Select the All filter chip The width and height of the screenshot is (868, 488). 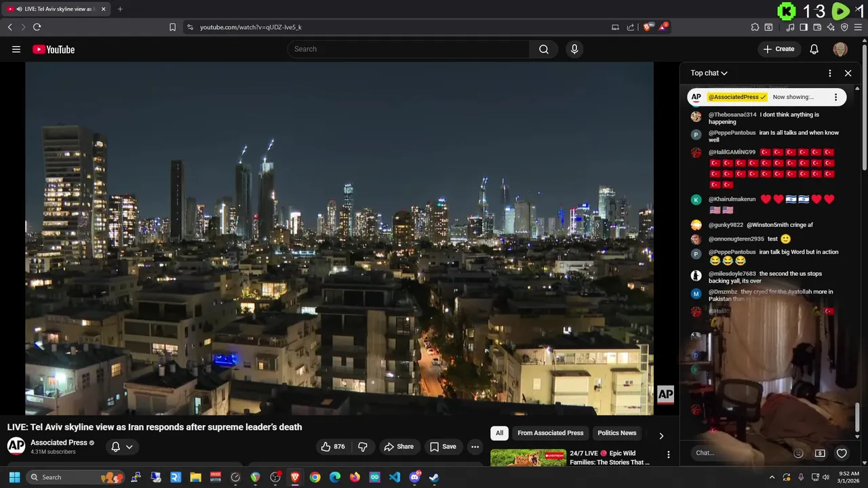(x=499, y=433)
